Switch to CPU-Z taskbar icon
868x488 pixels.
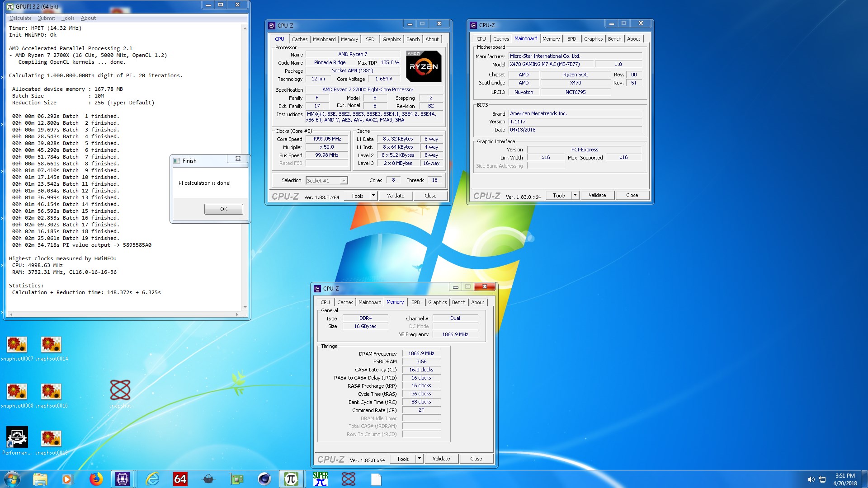[123, 479]
